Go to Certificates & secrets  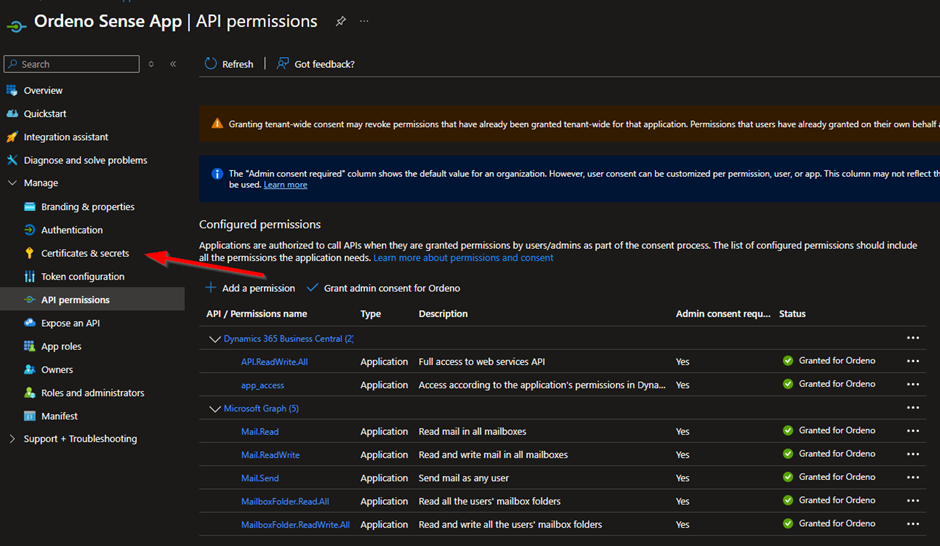coord(85,253)
